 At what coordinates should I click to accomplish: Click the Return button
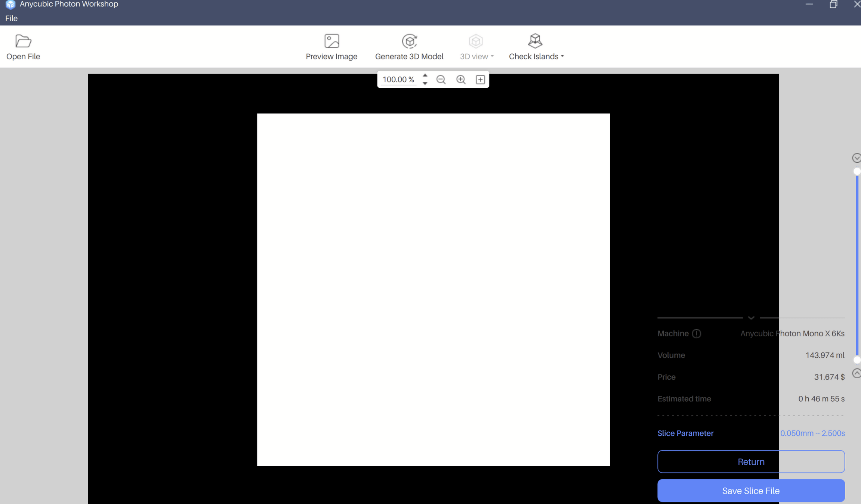click(751, 462)
